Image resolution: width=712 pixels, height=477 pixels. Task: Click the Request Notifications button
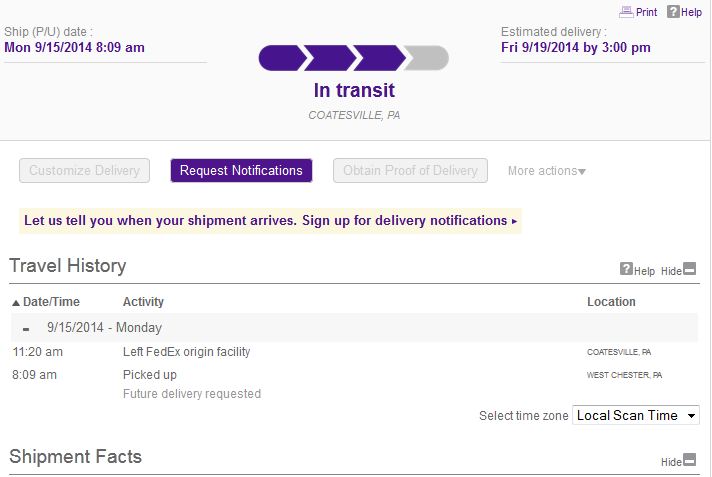click(241, 170)
